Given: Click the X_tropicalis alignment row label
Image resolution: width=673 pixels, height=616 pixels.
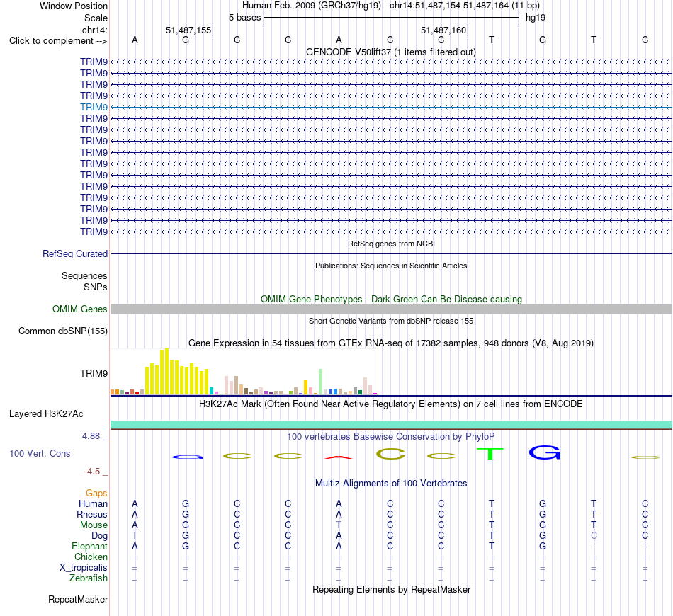Looking at the screenshot, I should (84, 568).
